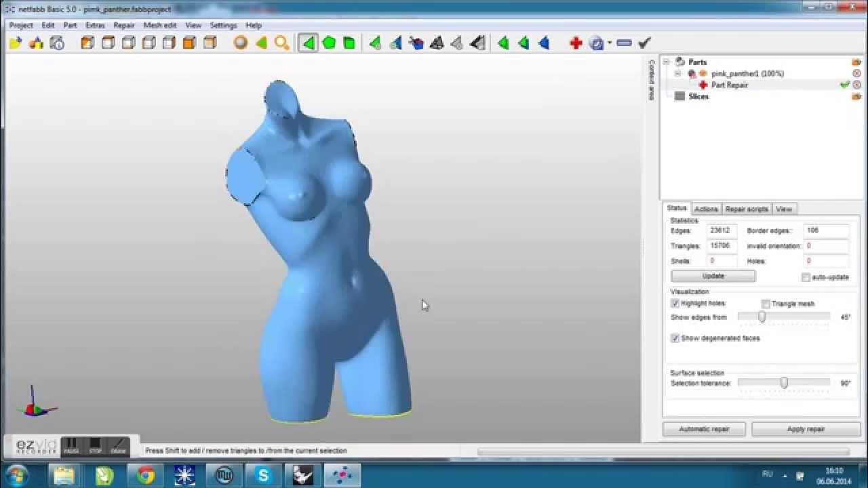This screenshot has width=868, height=488.
Task: Adjust the Selection tolerance slider
Action: 783,383
